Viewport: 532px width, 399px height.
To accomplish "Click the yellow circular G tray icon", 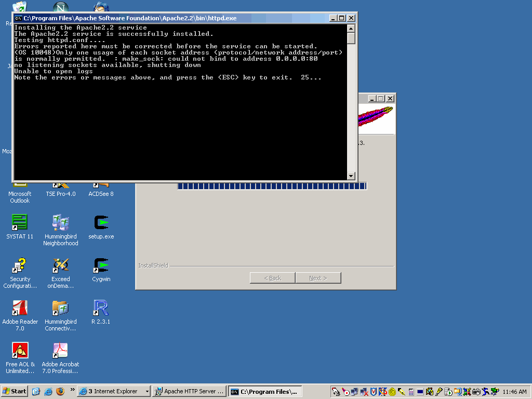I will (x=392, y=392).
